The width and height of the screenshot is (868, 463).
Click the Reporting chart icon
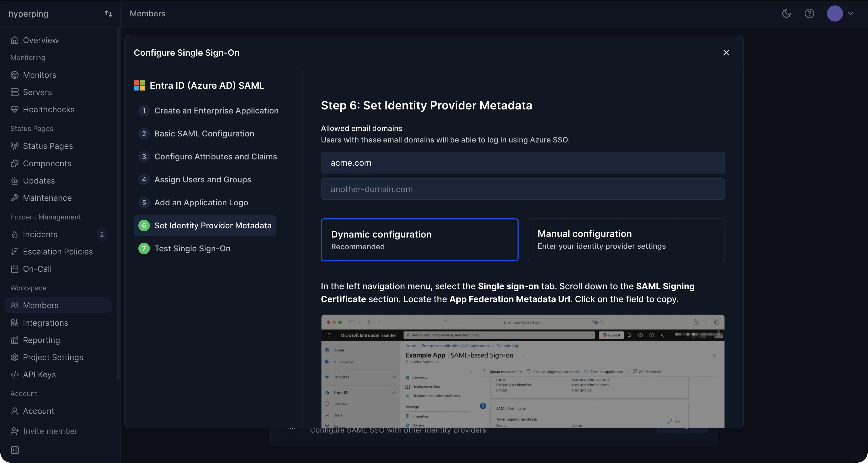coord(14,340)
